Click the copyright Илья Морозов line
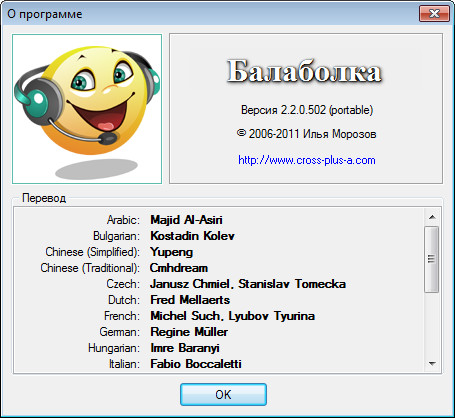Image resolution: width=455 pixels, height=418 pixels. click(x=307, y=134)
